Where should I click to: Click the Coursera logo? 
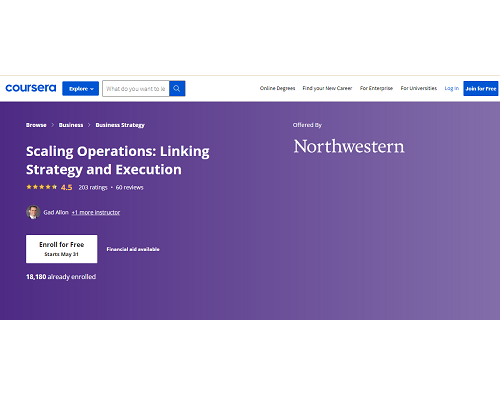click(x=31, y=88)
